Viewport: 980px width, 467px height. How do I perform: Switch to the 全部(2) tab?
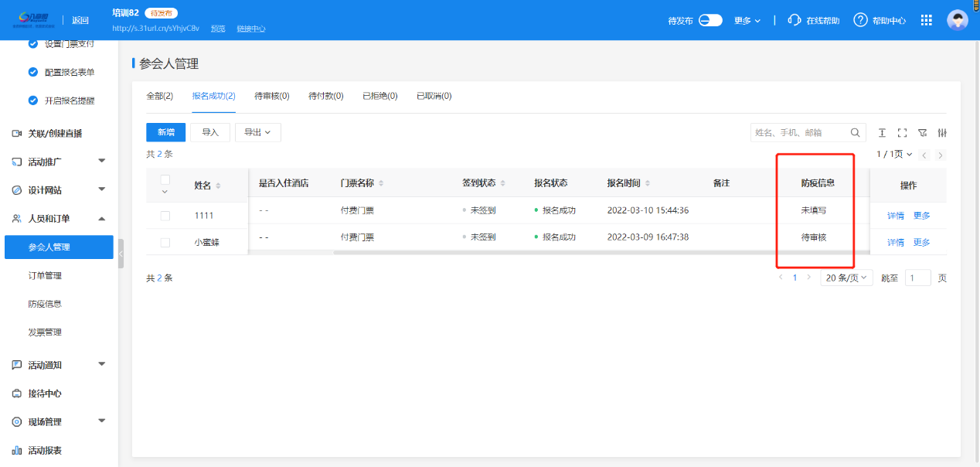[x=160, y=96]
